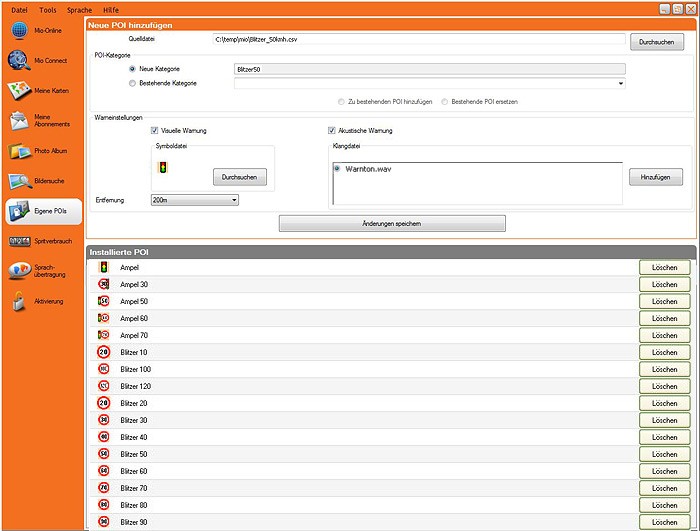Open the Photo Album icon
Image resolution: width=700 pixels, height=531 pixels.
(x=20, y=151)
